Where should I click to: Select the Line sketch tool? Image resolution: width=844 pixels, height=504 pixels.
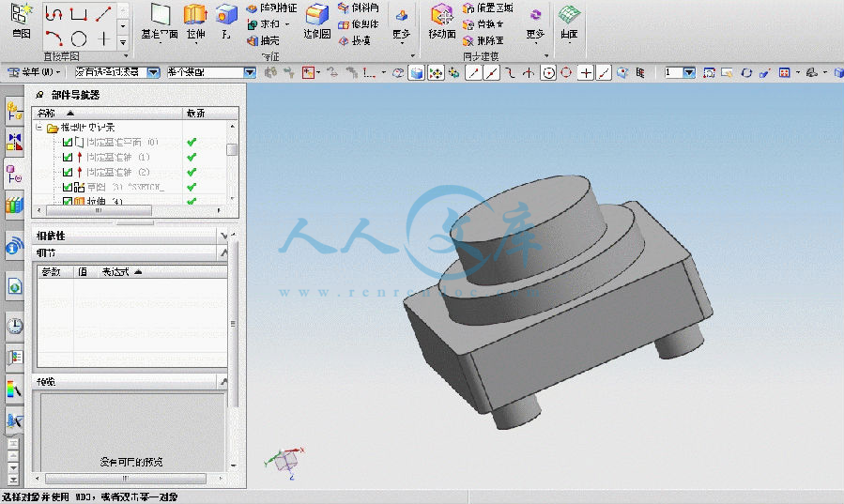103,13
